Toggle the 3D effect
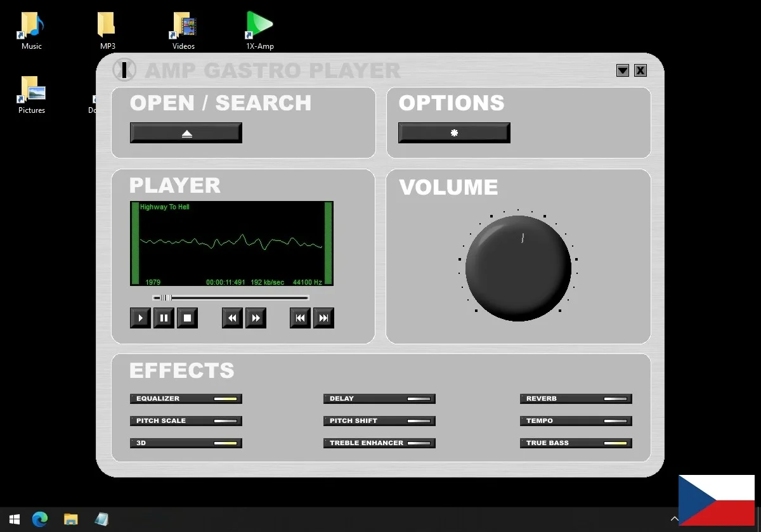This screenshot has width=761, height=532. pyautogui.click(x=186, y=443)
